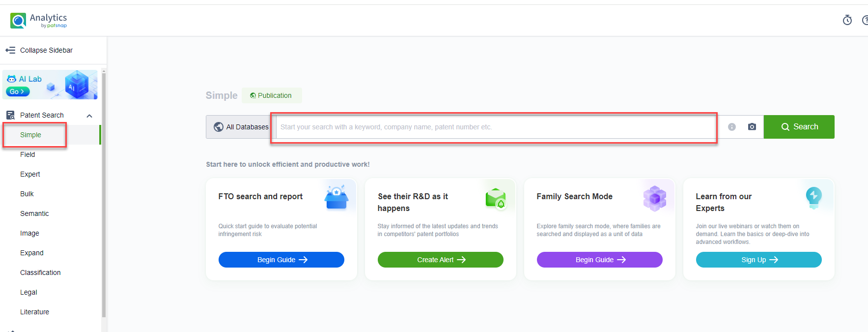Click the sidebar vertical scrollbar

tap(104, 197)
